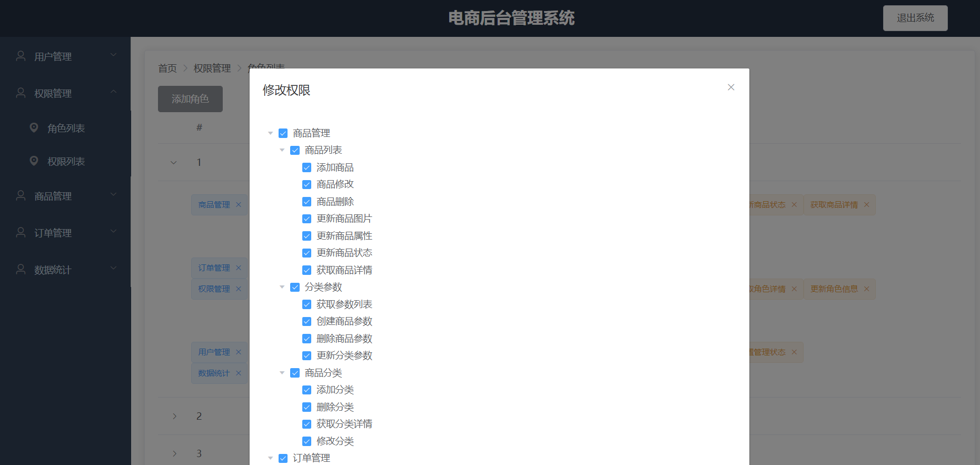Toggle the 删除分类 checkbox

tap(307, 407)
